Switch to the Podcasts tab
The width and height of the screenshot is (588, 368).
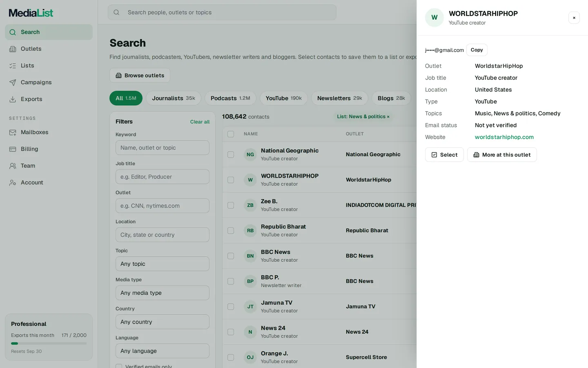pyautogui.click(x=230, y=98)
